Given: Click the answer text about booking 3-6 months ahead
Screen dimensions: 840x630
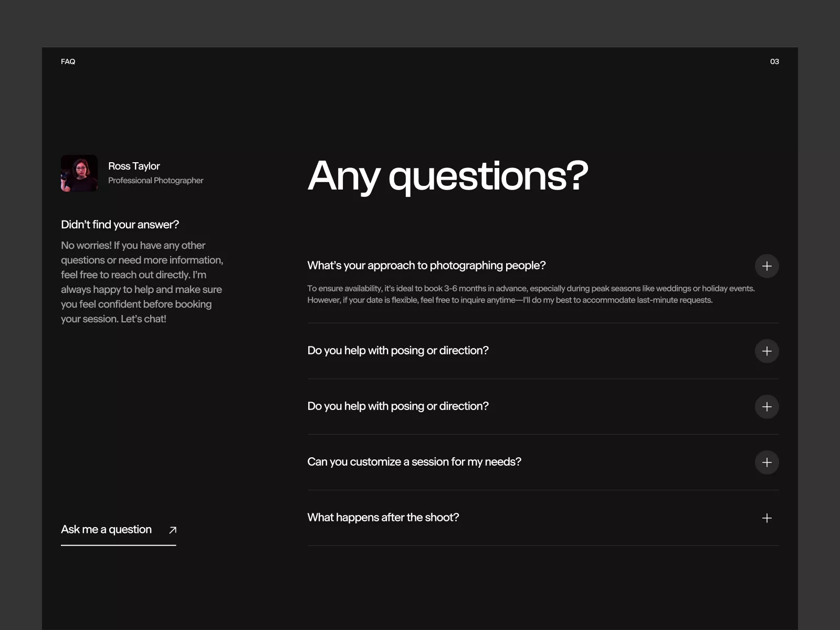Looking at the screenshot, I should point(530,295).
